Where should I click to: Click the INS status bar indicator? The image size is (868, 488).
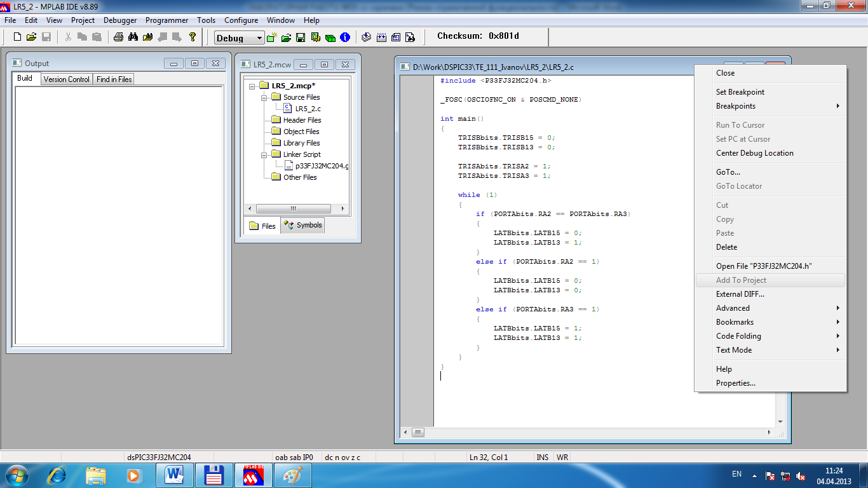[x=543, y=457]
